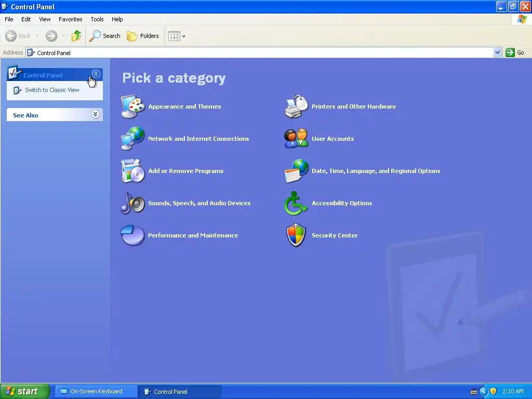532x399 pixels.
Task: Click the Up folder toolbar icon
Action: pyautogui.click(x=76, y=36)
